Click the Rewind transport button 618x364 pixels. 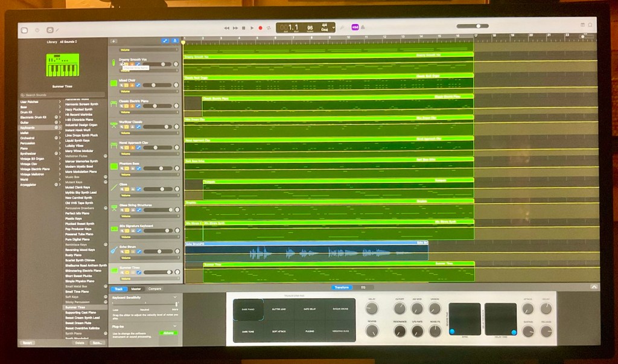227,28
